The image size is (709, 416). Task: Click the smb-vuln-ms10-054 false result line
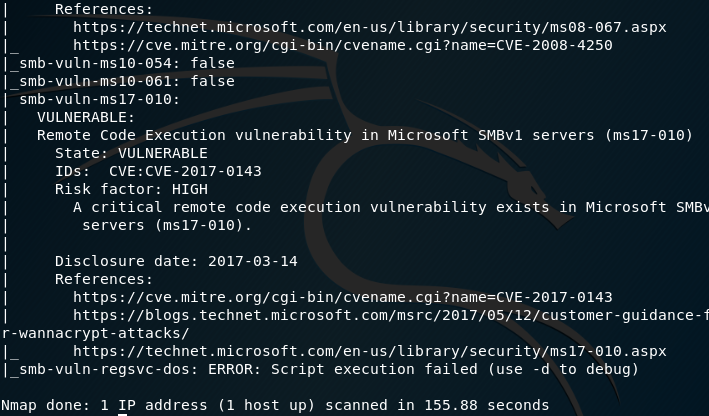(x=127, y=63)
